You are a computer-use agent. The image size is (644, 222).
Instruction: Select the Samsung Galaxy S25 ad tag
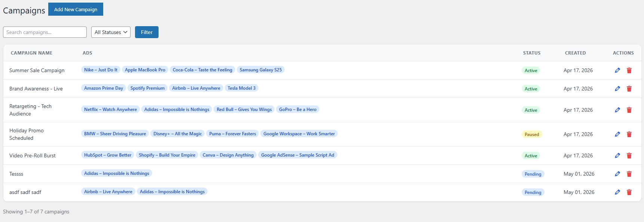(x=261, y=70)
